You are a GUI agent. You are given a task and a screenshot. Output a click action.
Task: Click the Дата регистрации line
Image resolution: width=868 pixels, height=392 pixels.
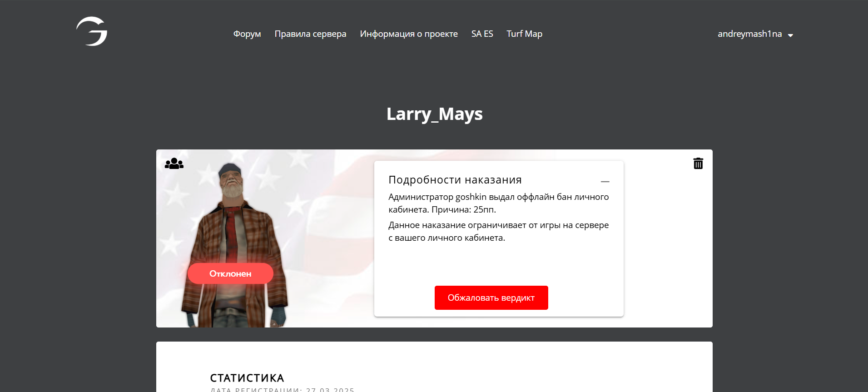(282, 389)
